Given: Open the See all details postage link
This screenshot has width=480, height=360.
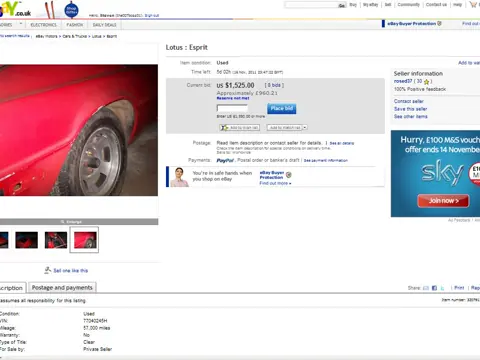Looking at the screenshot, I should point(342,143).
